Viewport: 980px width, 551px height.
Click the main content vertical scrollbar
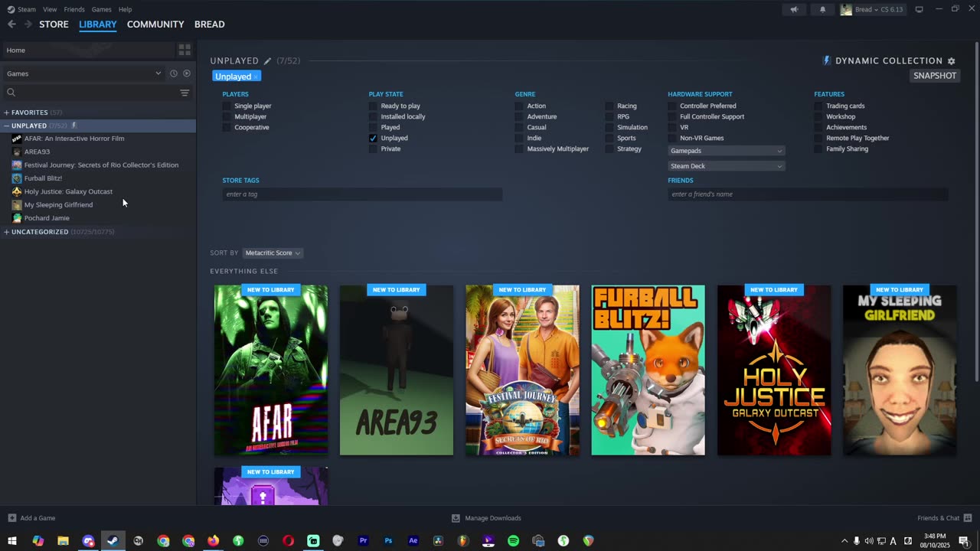pyautogui.click(x=977, y=210)
